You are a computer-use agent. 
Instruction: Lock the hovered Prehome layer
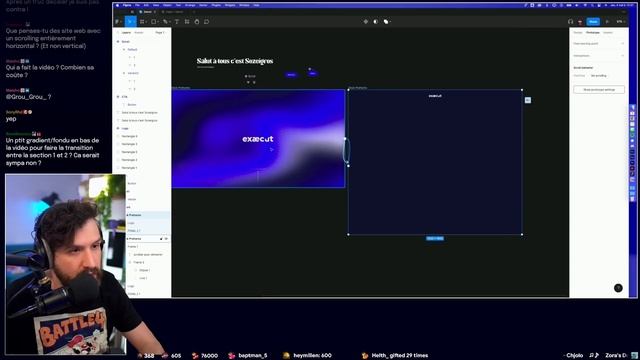pyautogui.click(x=161, y=239)
